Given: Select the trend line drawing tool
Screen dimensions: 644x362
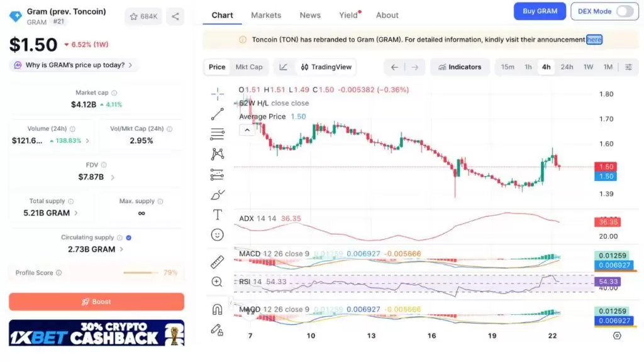Looking at the screenshot, I should coord(217,114).
